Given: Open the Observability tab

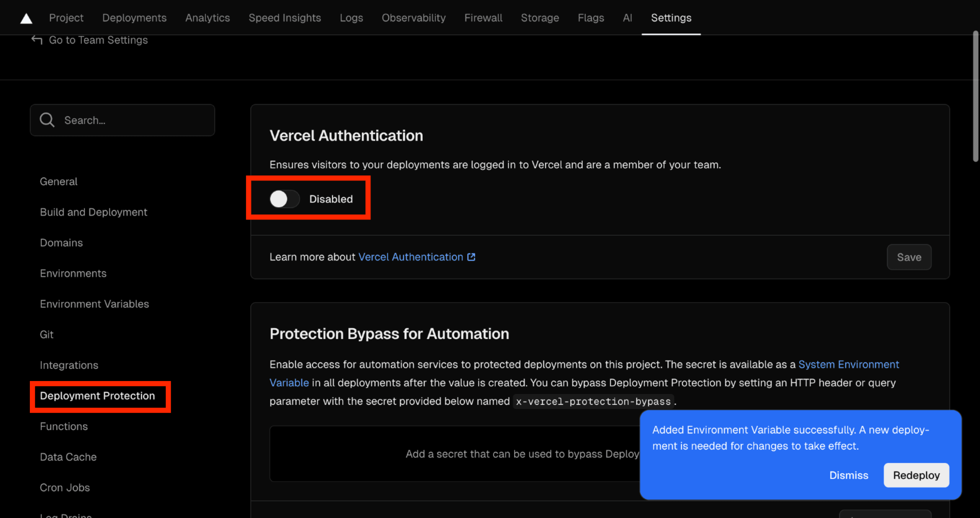Looking at the screenshot, I should 414,18.
